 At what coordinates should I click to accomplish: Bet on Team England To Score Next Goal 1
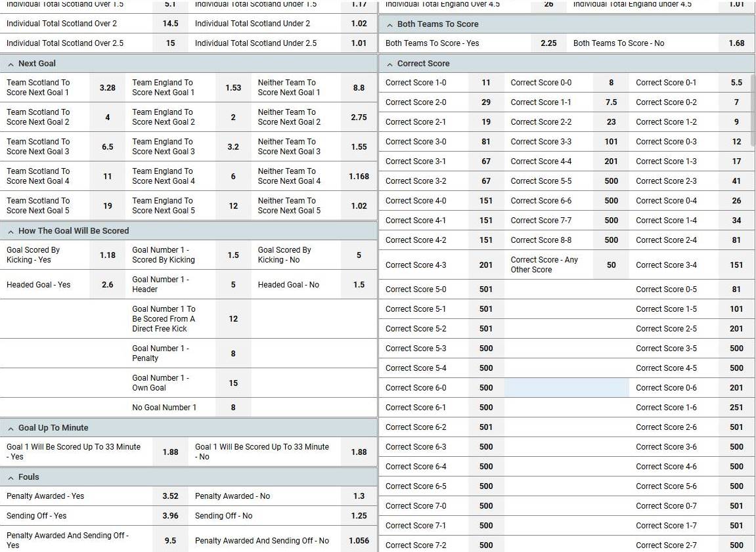tap(233, 88)
